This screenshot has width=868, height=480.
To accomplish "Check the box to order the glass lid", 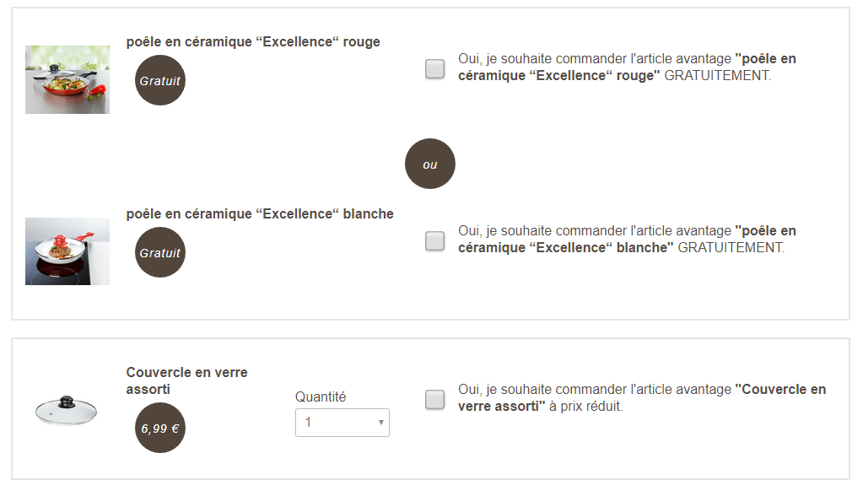I will point(435,400).
